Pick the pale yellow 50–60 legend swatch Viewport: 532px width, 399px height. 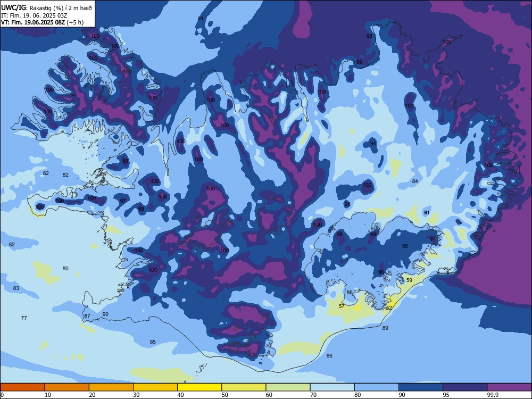point(244,387)
